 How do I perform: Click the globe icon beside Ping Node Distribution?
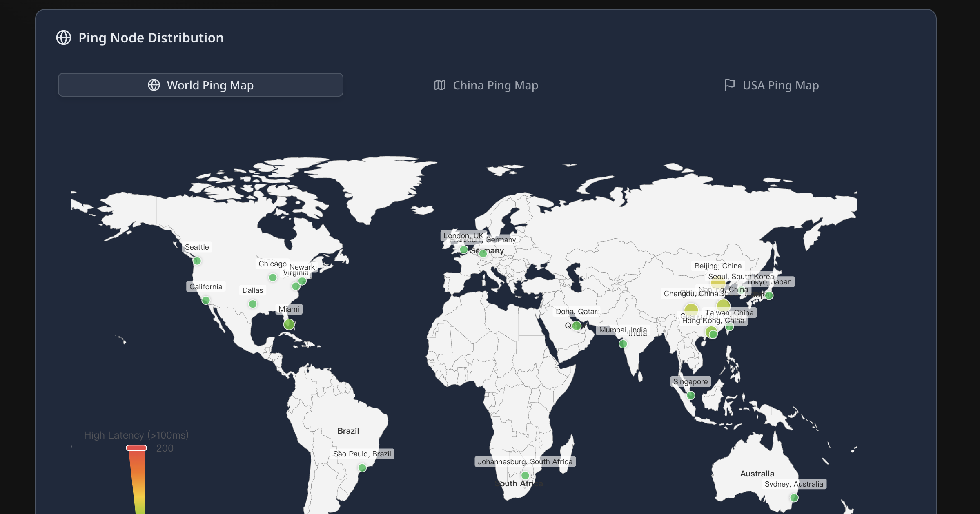pos(64,38)
